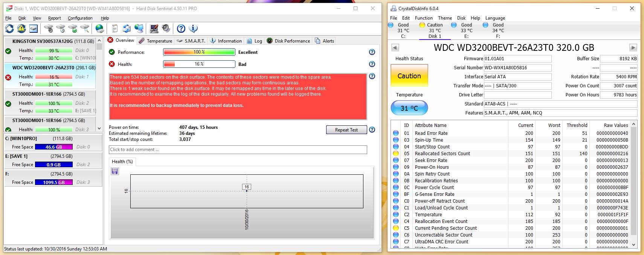Viewport: 644px width, 255px height.
Task: Open the configuration monitor-with-screwdriver icon
Action: (154, 29)
